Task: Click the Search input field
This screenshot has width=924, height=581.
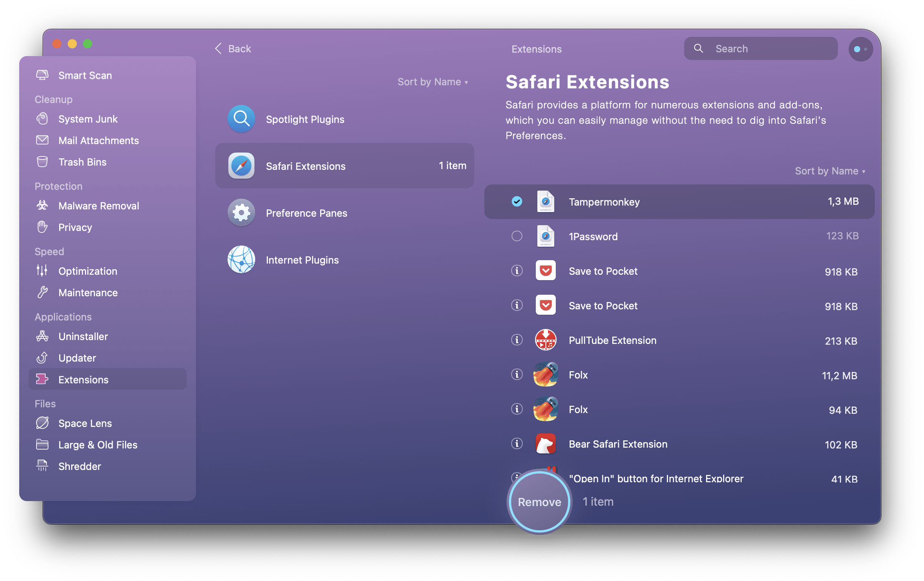Action: pyautogui.click(x=761, y=49)
